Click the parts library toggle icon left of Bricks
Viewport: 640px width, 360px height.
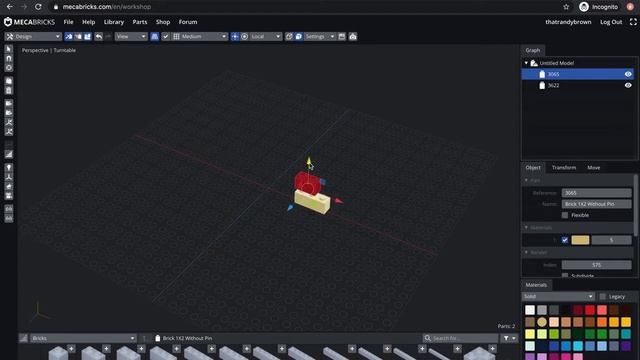click(24, 338)
